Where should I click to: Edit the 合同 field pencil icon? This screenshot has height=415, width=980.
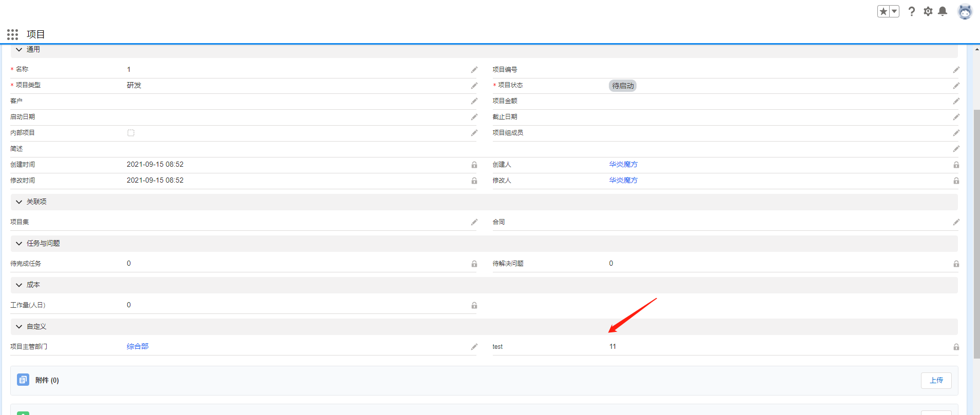click(x=956, y=222)
